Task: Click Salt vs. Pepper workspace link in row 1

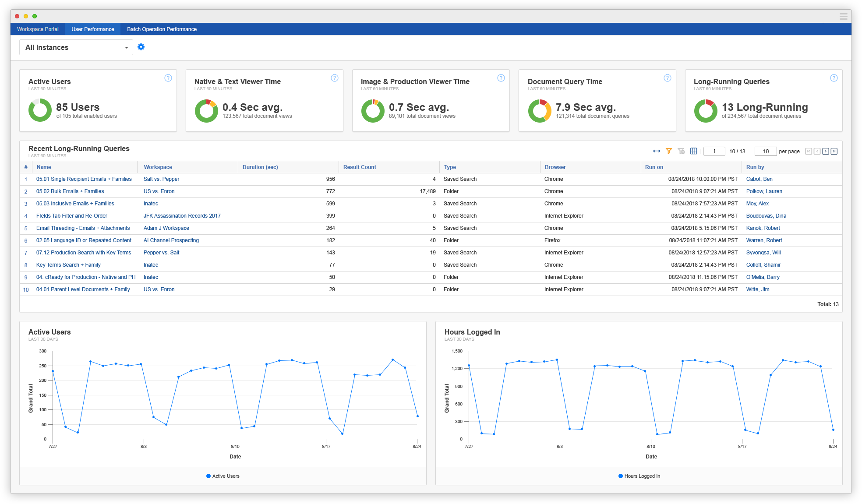Action: [x=162, y=179]
